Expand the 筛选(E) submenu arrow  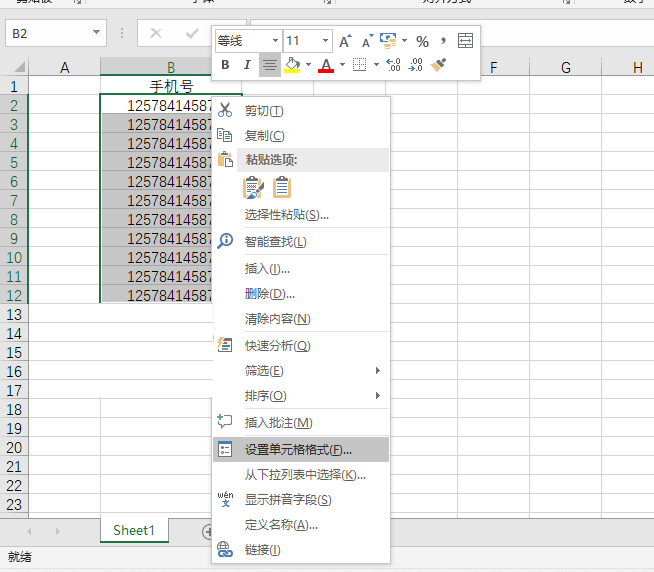point(377,370)
